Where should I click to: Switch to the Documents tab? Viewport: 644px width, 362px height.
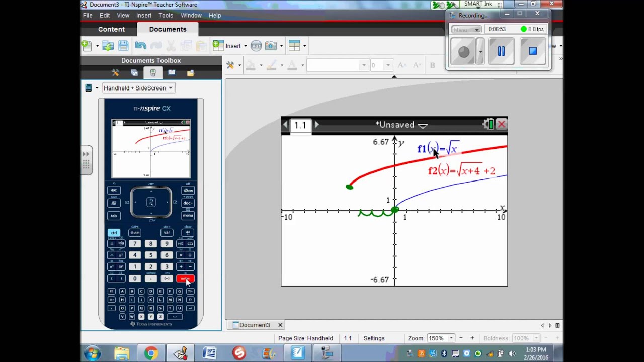[168, 29]
